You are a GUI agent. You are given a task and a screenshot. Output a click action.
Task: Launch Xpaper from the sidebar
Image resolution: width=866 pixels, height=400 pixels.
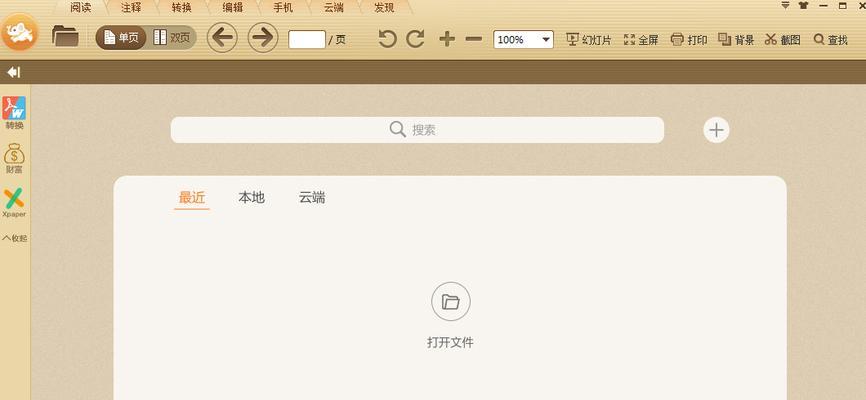tap(14, 203)
